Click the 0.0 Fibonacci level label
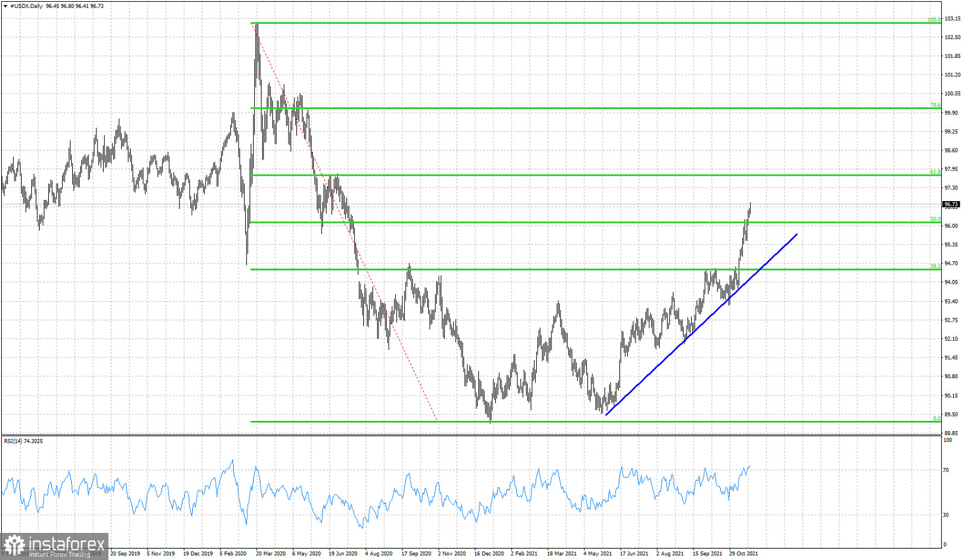This screenshot has width=964, height=560. coord(937,418)
